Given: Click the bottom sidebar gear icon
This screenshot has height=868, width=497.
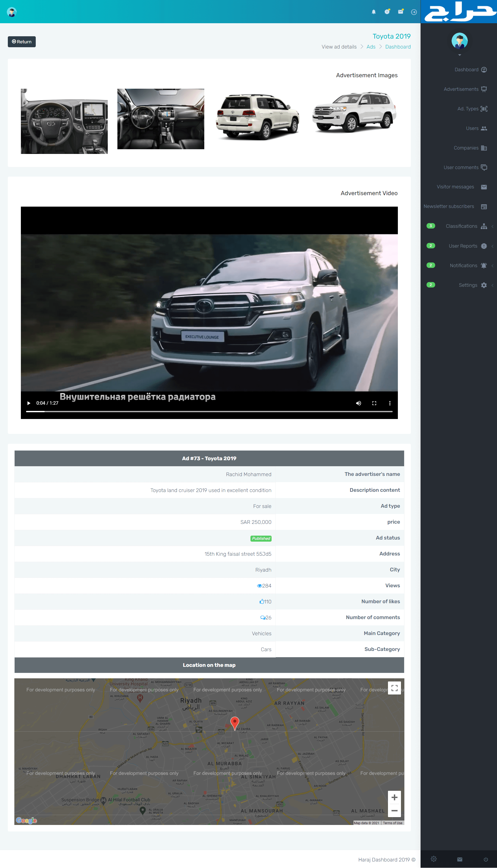Looking at the screenshot, I should point(434,859).
